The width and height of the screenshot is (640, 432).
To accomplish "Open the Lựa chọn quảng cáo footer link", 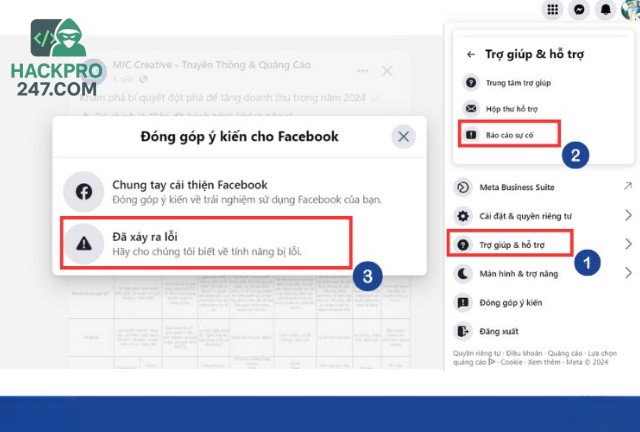I will (x=535, y=358).
